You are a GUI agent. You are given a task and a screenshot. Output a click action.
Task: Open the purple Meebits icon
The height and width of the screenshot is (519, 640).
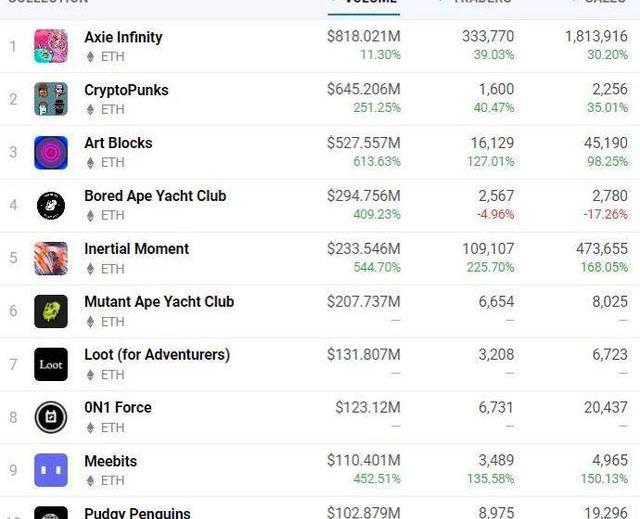click(51, 470)
